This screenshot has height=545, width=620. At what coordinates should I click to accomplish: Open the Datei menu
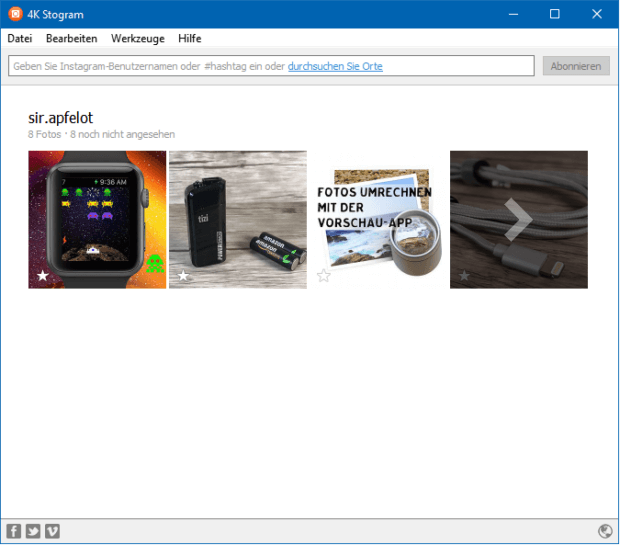click(20, 38)
